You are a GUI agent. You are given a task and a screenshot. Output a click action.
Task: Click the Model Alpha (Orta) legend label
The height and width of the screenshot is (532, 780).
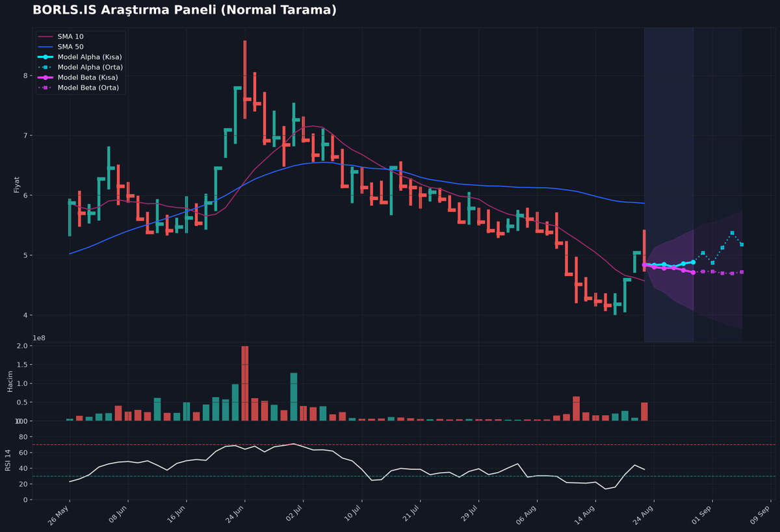90,68
